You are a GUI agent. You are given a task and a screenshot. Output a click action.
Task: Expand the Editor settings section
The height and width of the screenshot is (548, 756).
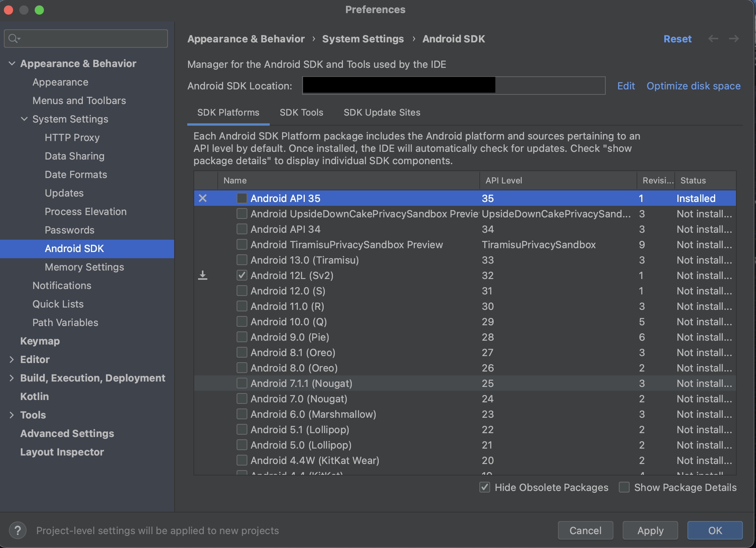pos(12,360)
